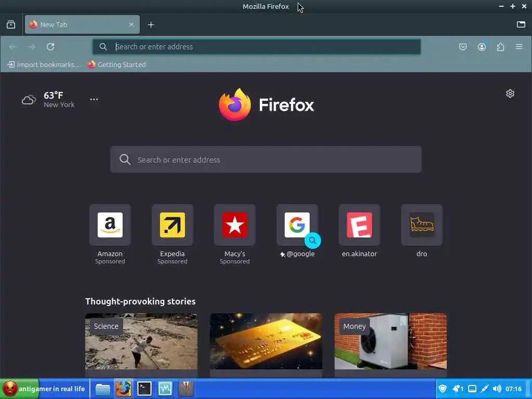Open the antigamer in real life start menu
Viewport: 532px width, 399px height.
(44, 389)
